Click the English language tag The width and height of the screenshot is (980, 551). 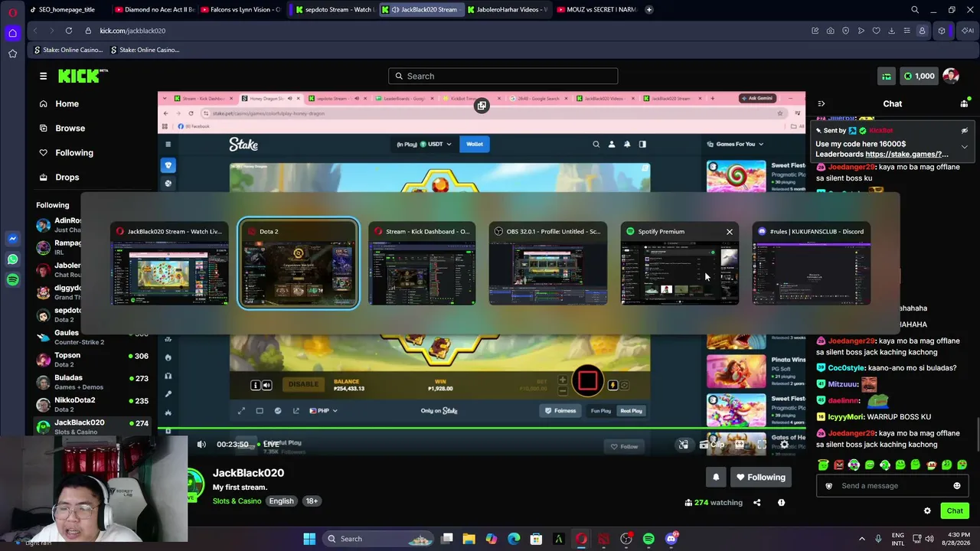click(x=281, y=501)
